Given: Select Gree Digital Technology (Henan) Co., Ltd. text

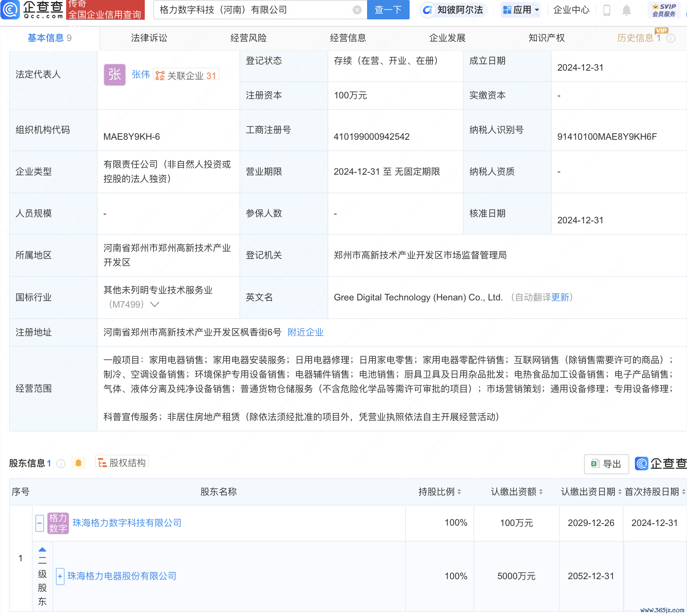Looking at the screenshot, I should point(418,297).
